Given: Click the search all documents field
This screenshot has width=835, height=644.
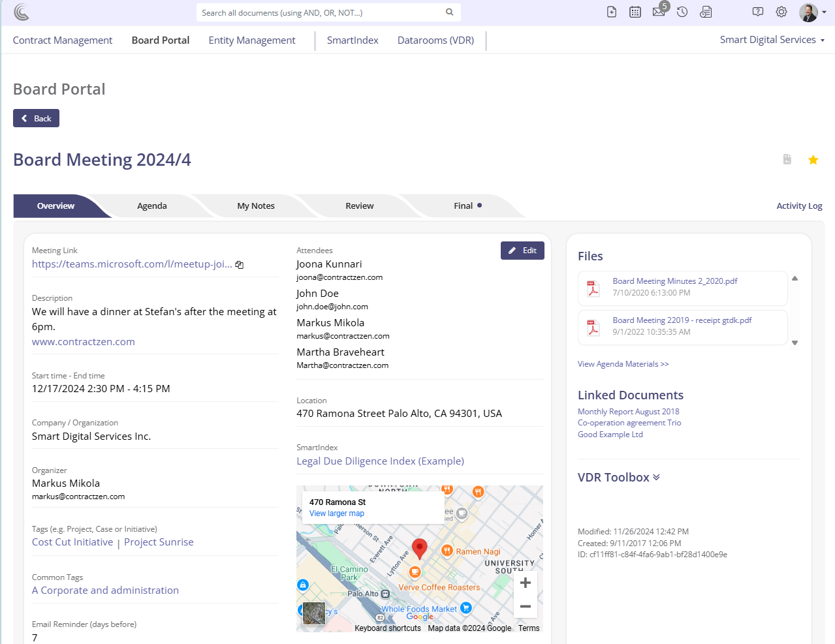Looking at the screenshot, I should point(320,12).
